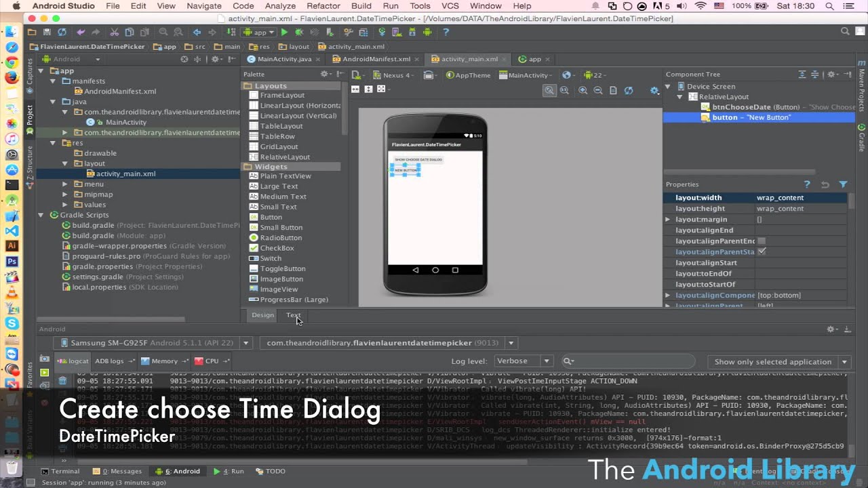Viewport: 868px width, 488px height.
Task: Collapse the manifests folder
Action: pos(53,81)
